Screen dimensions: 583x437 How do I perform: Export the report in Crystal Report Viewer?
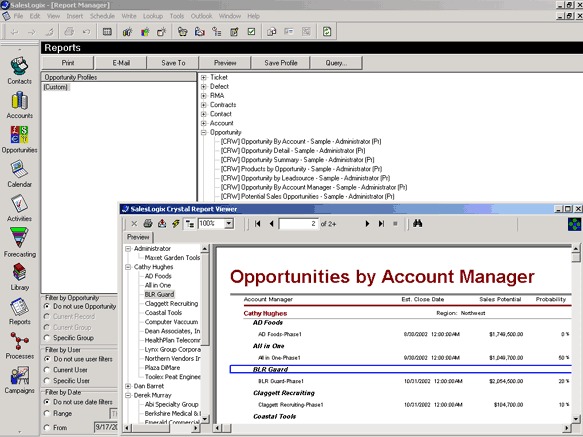162,224
